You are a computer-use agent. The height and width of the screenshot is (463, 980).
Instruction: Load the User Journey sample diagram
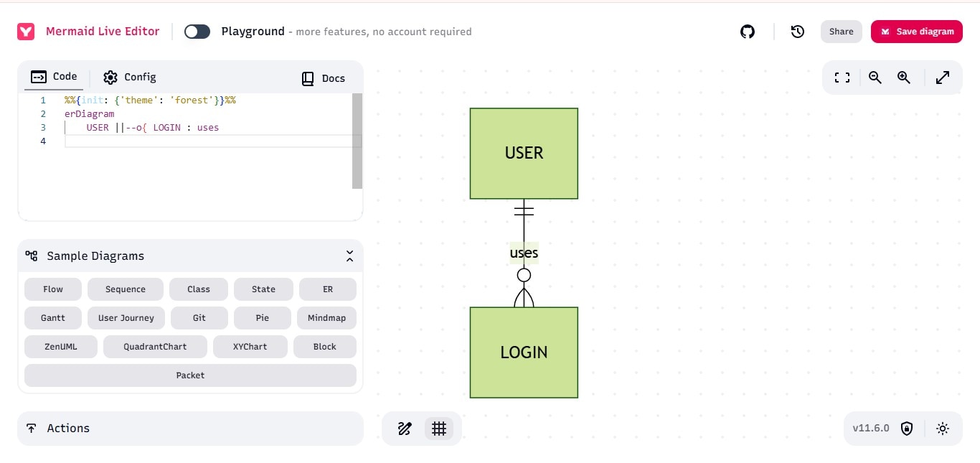click(126, 318)
